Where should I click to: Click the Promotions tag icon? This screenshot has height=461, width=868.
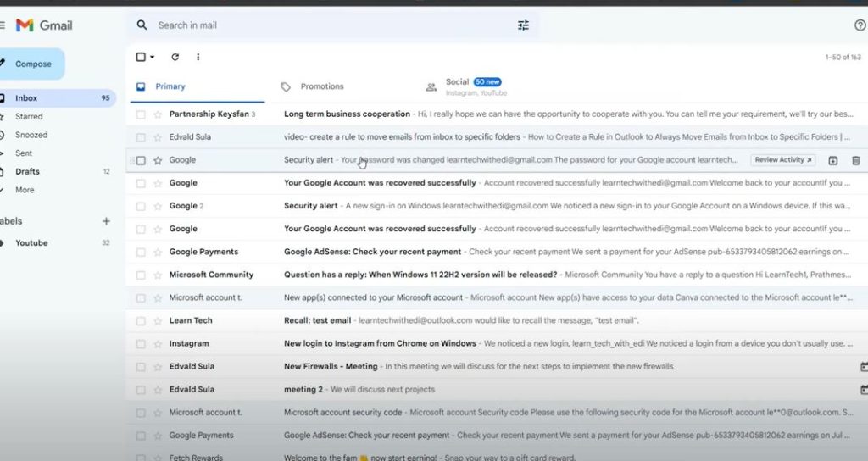point(286,87)
